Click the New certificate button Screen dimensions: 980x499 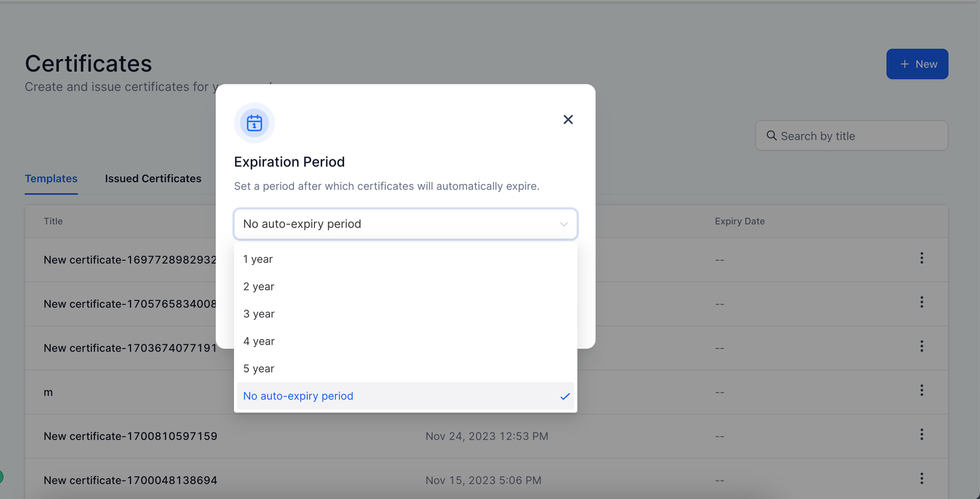[917, 64]
